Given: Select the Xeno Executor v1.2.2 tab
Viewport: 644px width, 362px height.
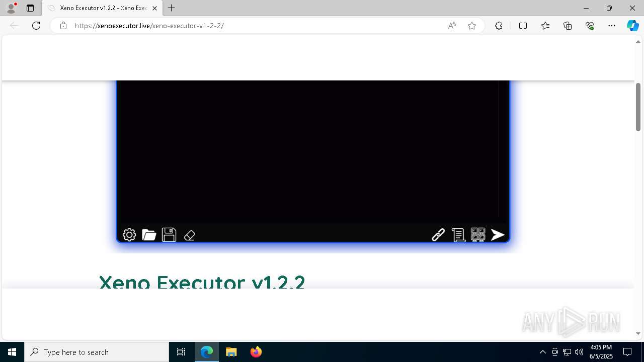Looking at the screenshot, I should 103,8.
